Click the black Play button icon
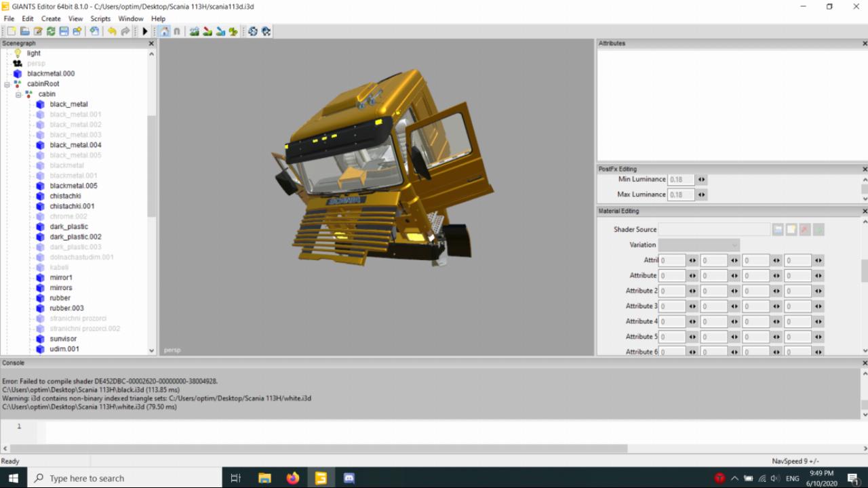868x488 pixels. (144, 31)
